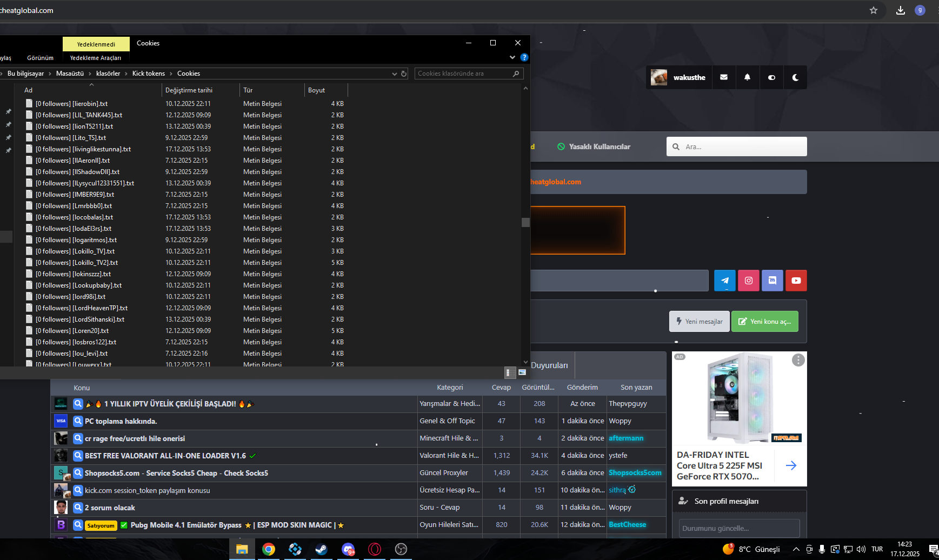Select the Yedekleme Araçları tab
939x560 pixels.
click(96, 58)
